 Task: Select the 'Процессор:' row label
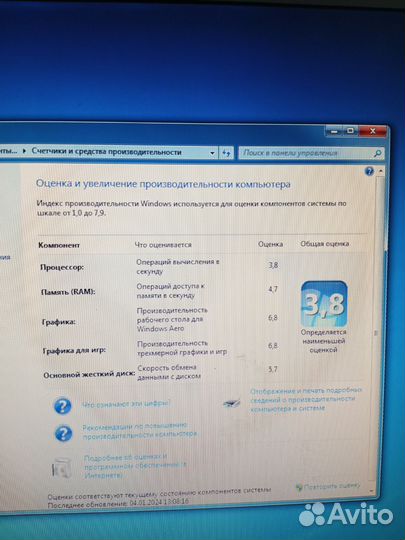tap(62, 267)
